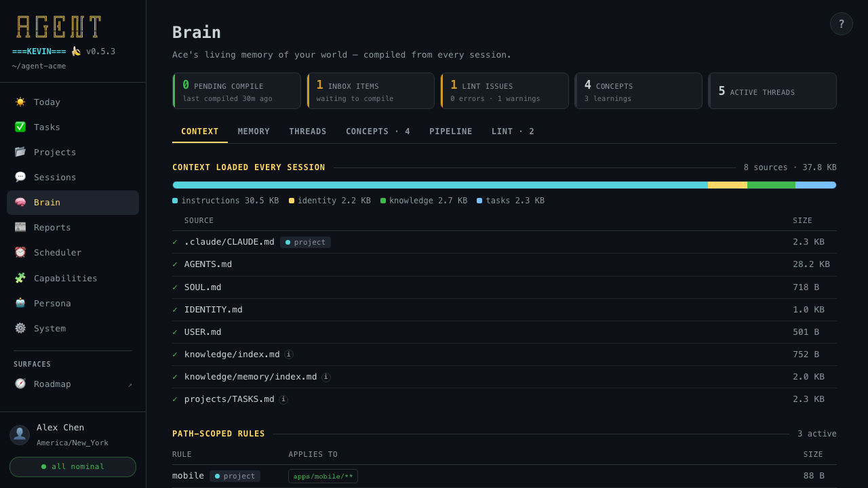The width and height of the screenshot is (868, 488).
Task: Click the Sessions speech bubble icon
Action: pyautogui.click(x=20, y=177)
